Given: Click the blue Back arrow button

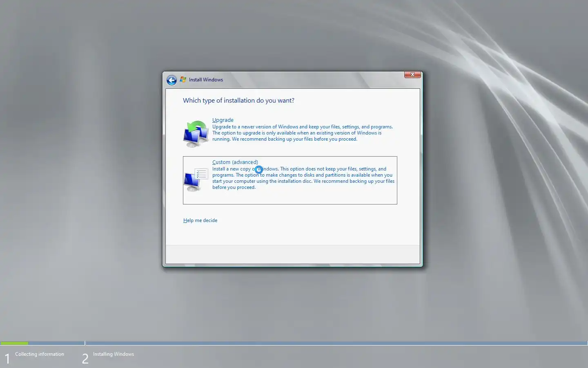Looking at the screenshot, I should click(171, 80).
